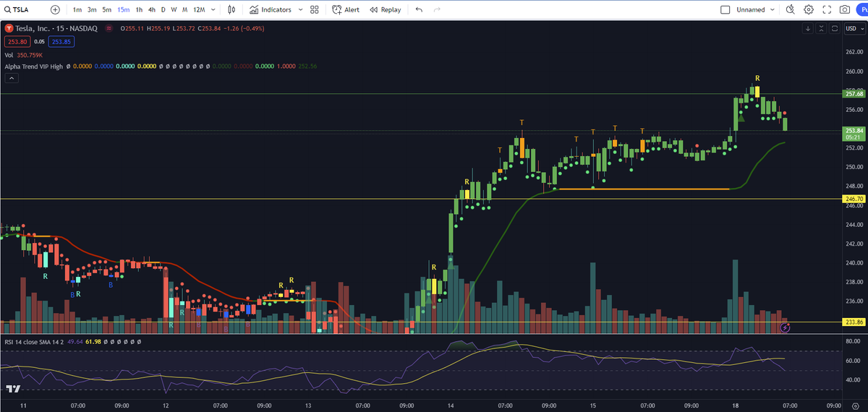Undo the last chart action
Image resolution: width=868 pixels, height=412 pixels.
tap(419, 10)
